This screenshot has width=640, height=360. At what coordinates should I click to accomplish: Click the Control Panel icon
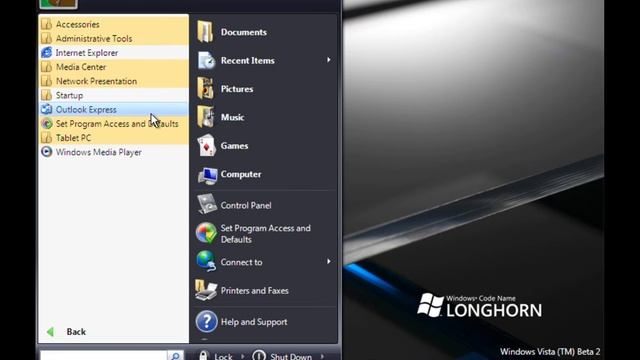click(x=207, y=204)
